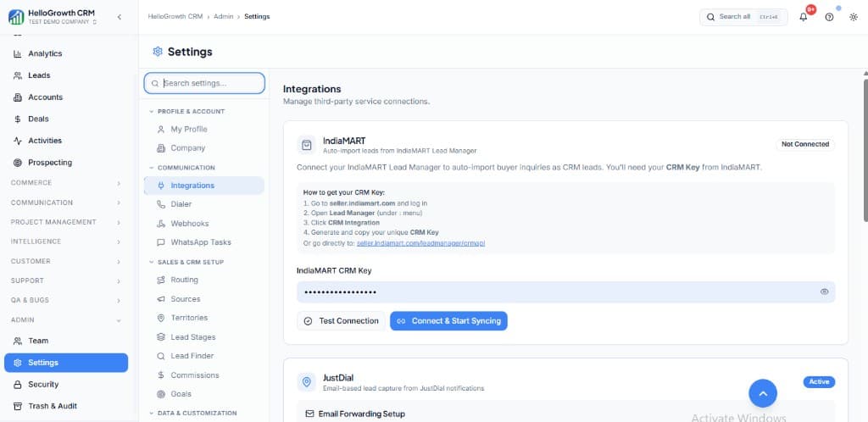The image size is (868, 422).
Task: Click the JustDial location pin icon
Action: (306, 382)
